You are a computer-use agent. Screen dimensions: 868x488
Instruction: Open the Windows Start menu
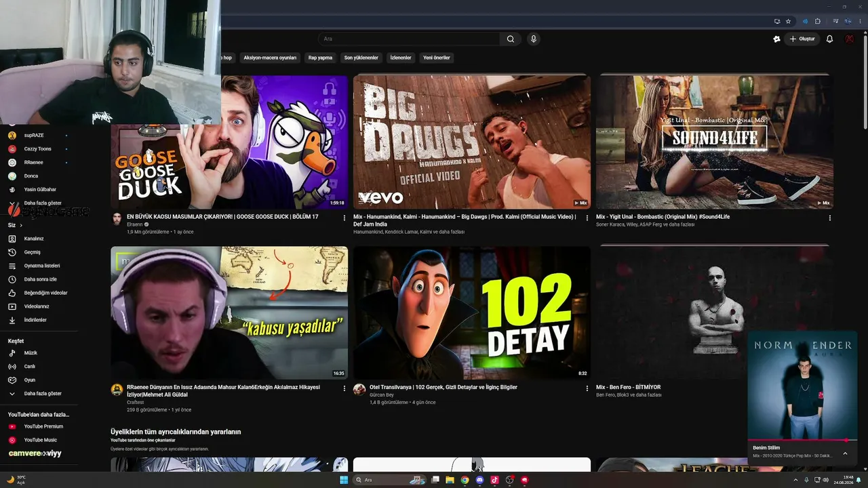tap(344, 480)
